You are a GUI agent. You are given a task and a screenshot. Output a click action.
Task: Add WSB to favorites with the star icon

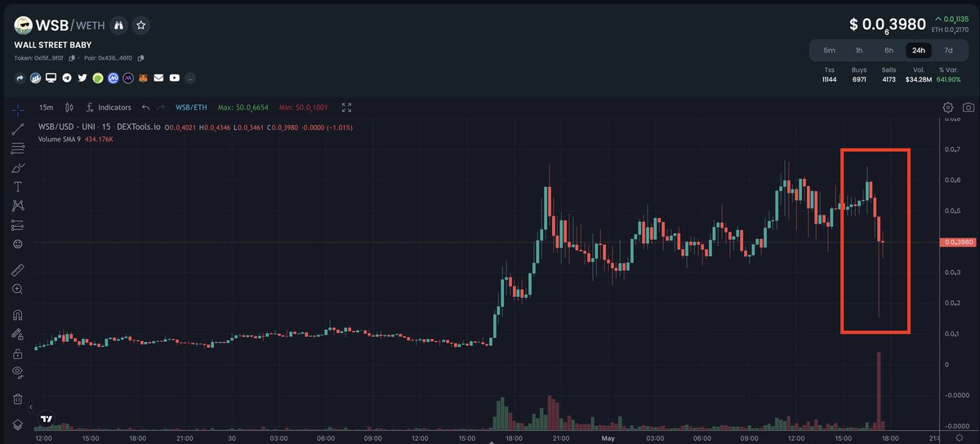point(141,25)
